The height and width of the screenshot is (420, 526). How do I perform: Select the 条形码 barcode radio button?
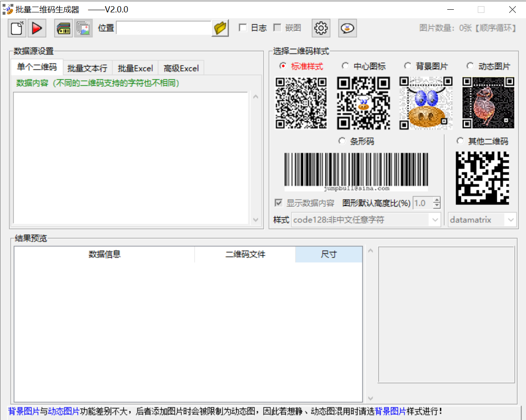click(342, 140)
